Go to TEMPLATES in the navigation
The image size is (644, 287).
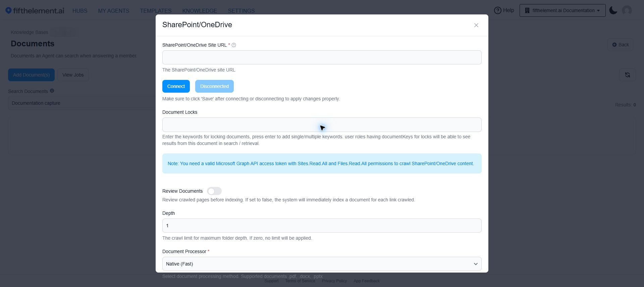[x=156, y=11]
